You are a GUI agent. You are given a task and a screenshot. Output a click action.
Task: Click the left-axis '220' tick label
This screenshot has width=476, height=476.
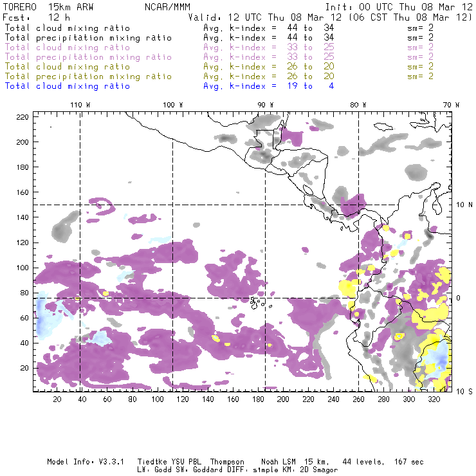coord(23,117)
